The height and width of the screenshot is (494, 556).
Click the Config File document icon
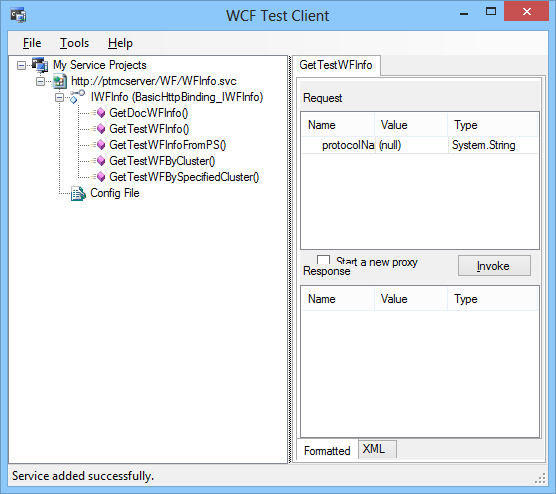tap(78, 193)
